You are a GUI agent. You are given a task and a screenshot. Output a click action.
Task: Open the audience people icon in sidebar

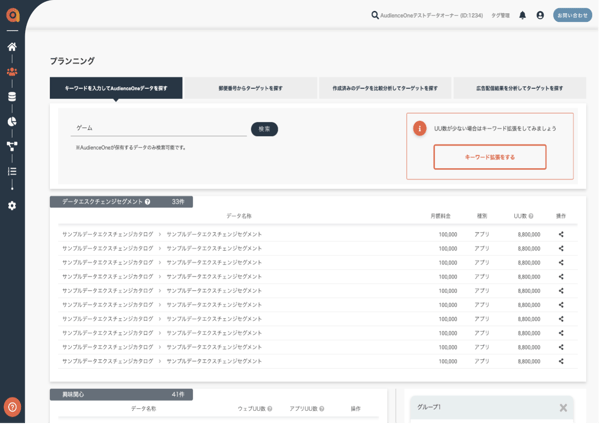[x=12, y=72]
